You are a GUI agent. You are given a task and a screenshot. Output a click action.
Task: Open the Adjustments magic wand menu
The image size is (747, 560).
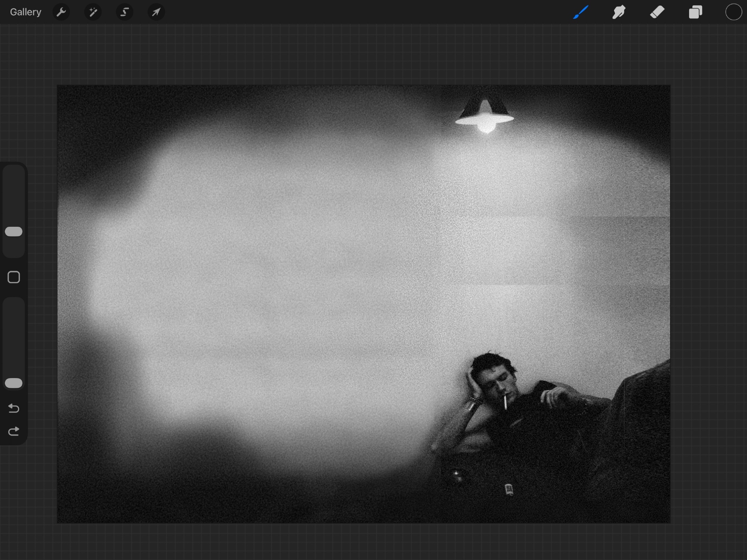[93, 12]
